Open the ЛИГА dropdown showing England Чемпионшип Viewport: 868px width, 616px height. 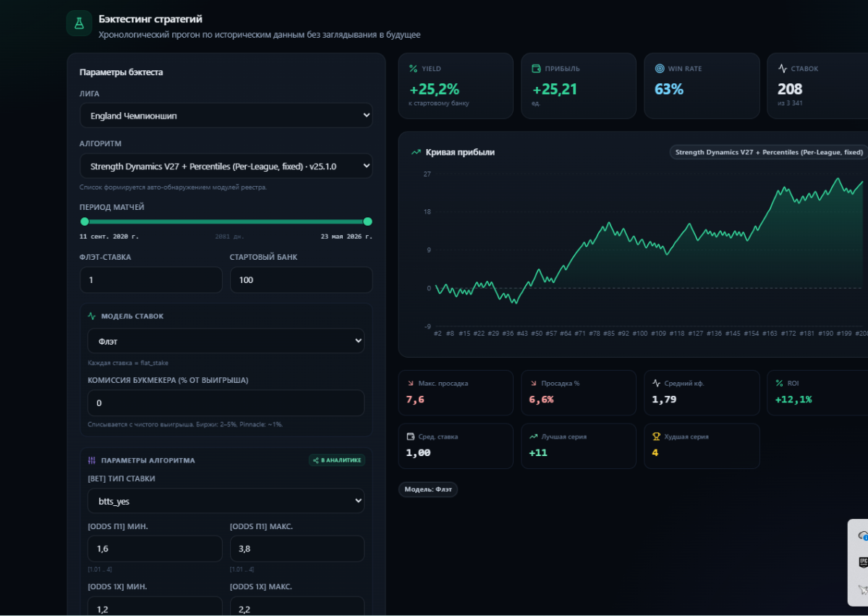[226, 115]
